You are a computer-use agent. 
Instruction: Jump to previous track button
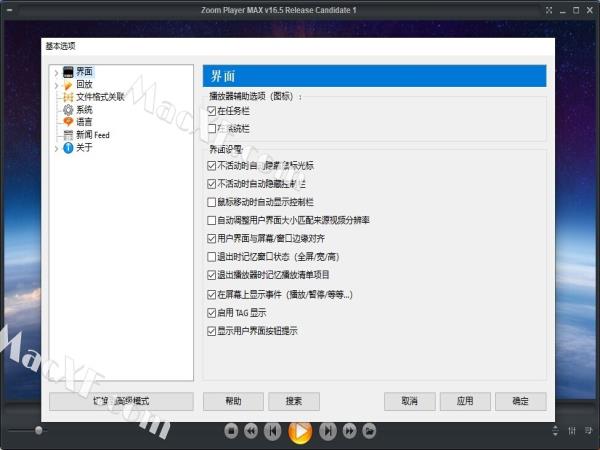coord(273,431)
